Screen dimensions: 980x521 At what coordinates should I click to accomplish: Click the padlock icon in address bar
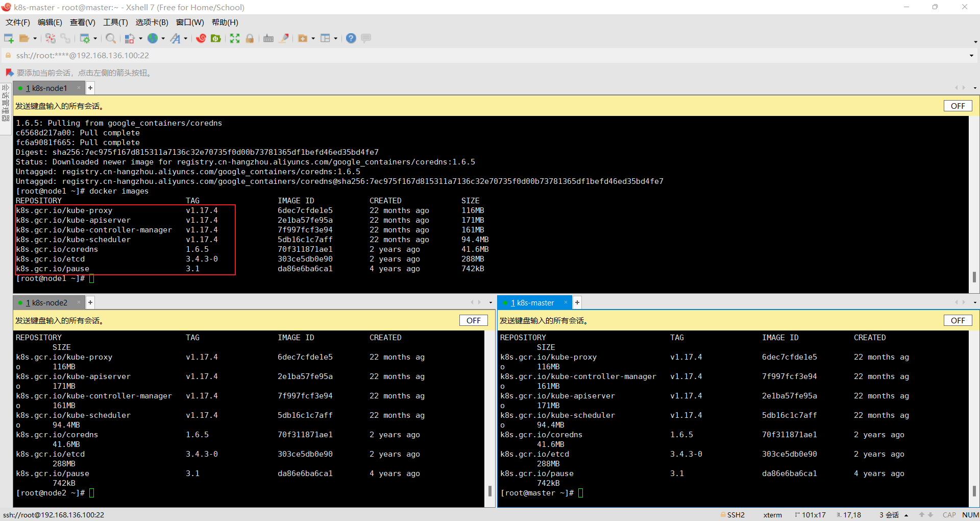[8, 55]
